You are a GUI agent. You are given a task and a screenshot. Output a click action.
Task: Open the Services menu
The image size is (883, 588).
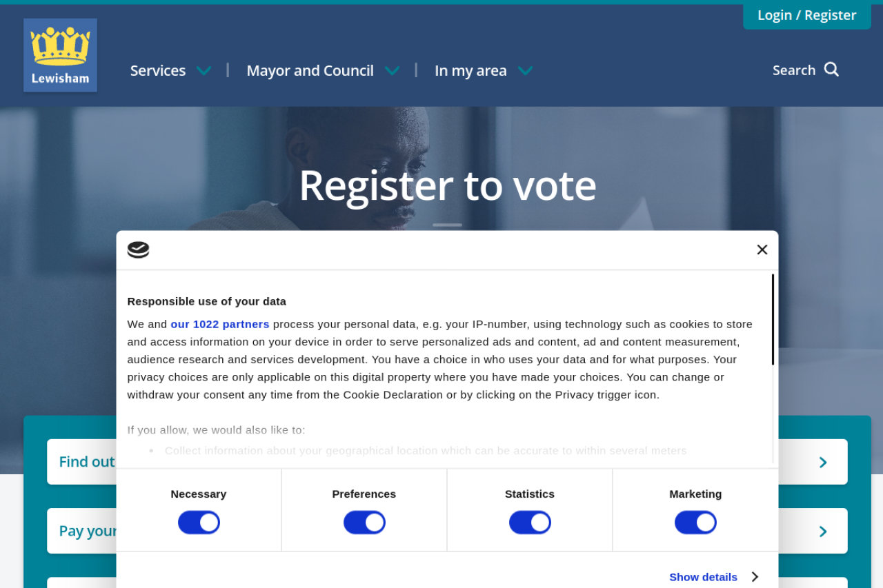click(x=158, y=71)
